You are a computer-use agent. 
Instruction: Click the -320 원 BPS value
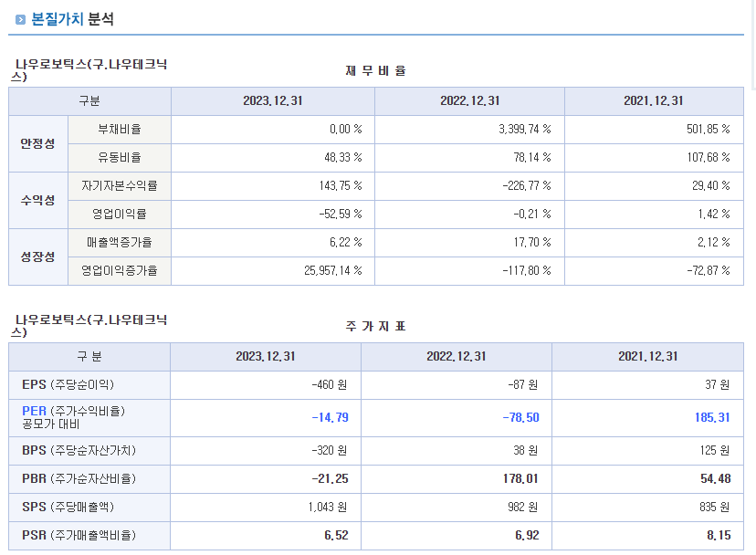330,450
